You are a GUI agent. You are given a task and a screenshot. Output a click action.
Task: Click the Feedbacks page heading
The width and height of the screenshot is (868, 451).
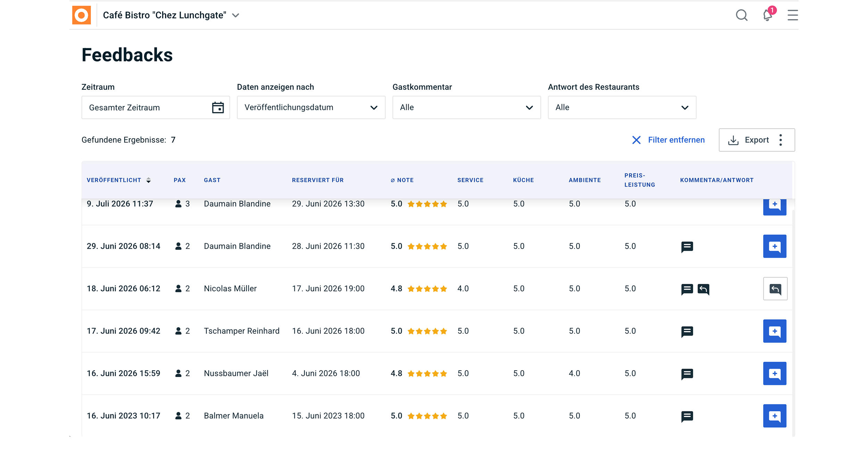(127, 55)
